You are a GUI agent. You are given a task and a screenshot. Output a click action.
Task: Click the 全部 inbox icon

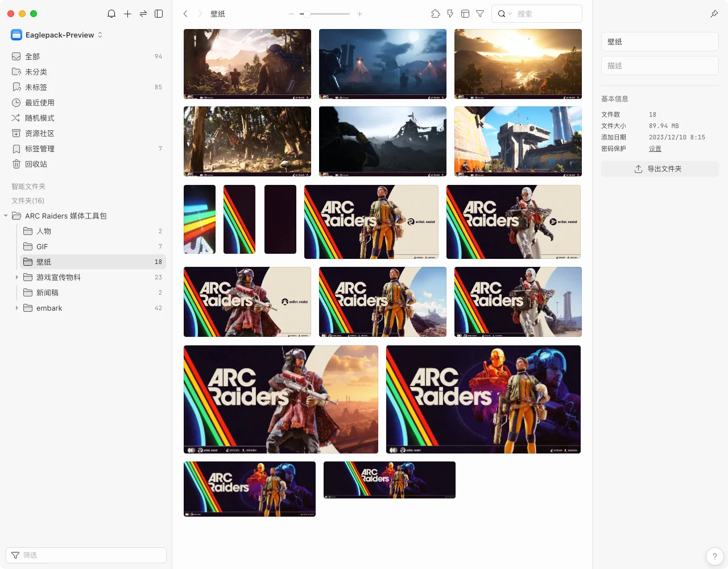[x=16, y=56]
